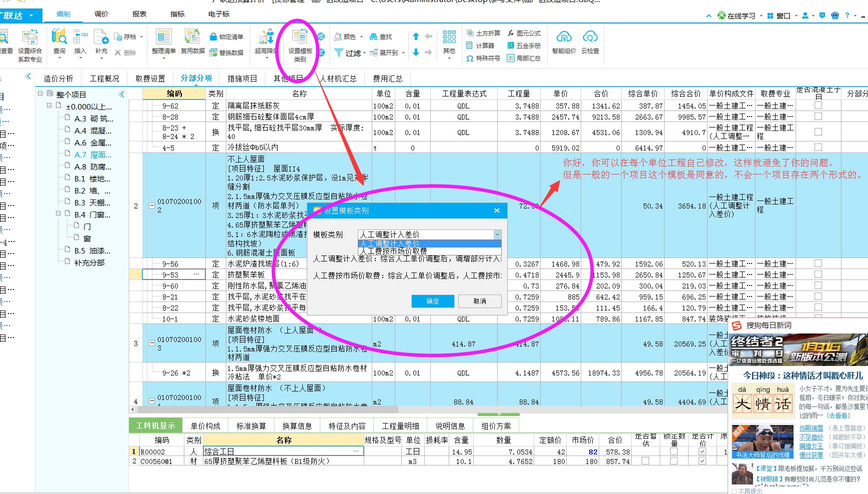Screen dimensions: 868x494
Task: Close the 设置模板类别 dialog
Action: pyautogui.click(x=497, y=210)
